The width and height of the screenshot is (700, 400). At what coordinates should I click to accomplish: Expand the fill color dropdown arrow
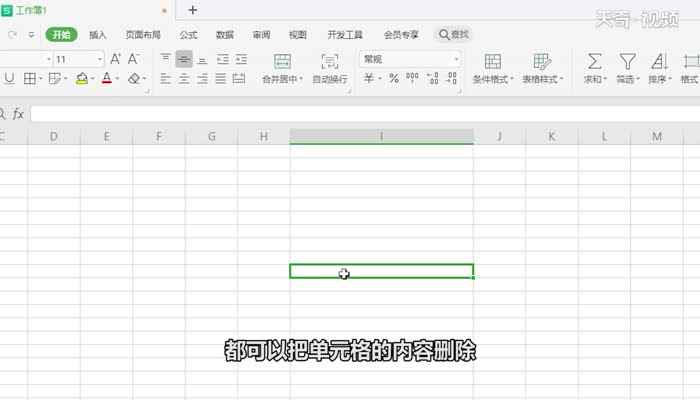pos(92,79)
